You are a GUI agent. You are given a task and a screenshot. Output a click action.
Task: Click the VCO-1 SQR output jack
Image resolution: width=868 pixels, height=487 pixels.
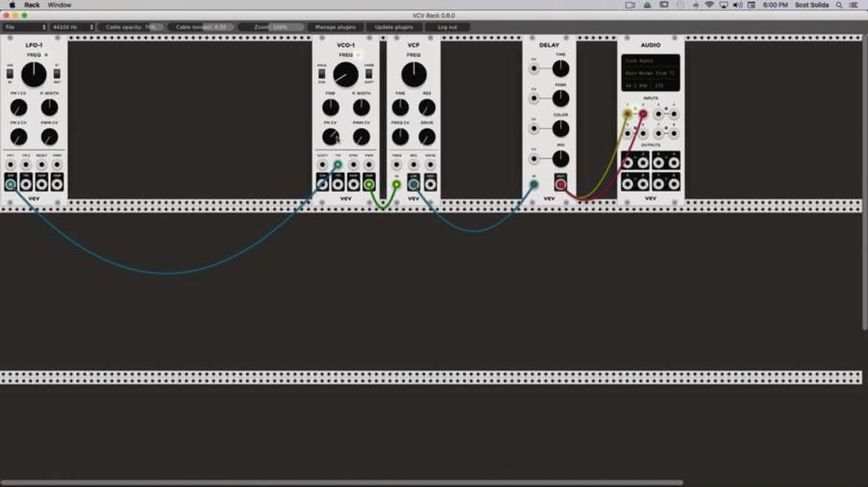click(x=369, y=185)
